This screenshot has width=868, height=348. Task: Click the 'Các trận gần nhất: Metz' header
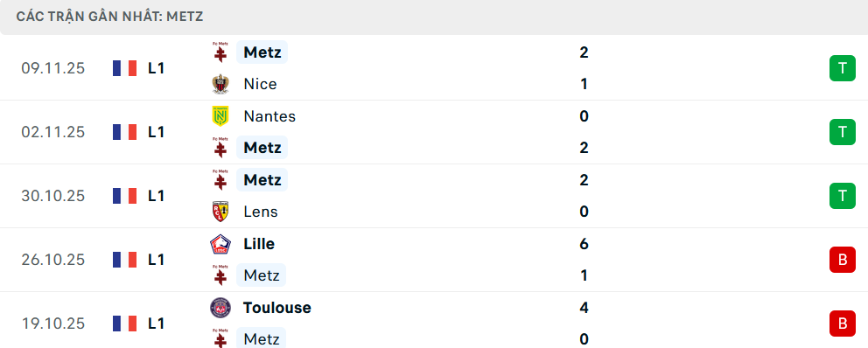(x=109, y=17)
